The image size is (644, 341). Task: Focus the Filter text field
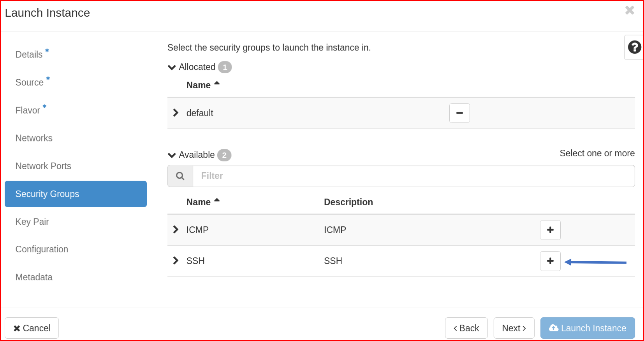[413, 176]
